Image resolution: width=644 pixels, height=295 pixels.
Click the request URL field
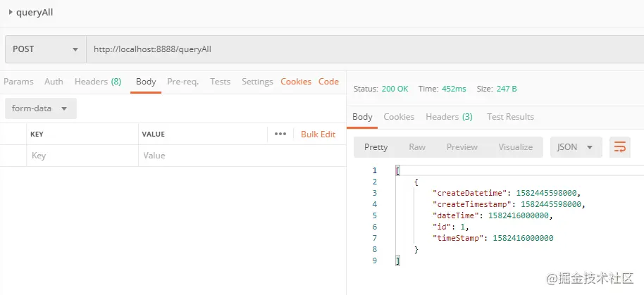pos(352,49)
